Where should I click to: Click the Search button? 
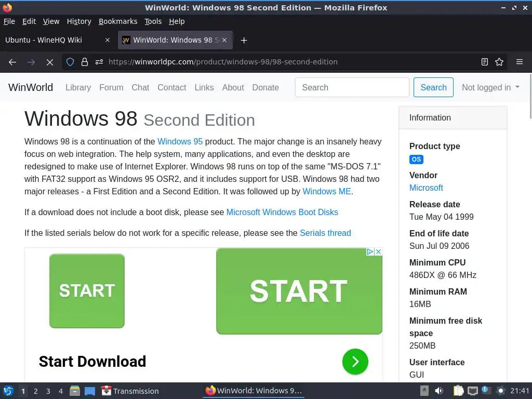point(433,87)
